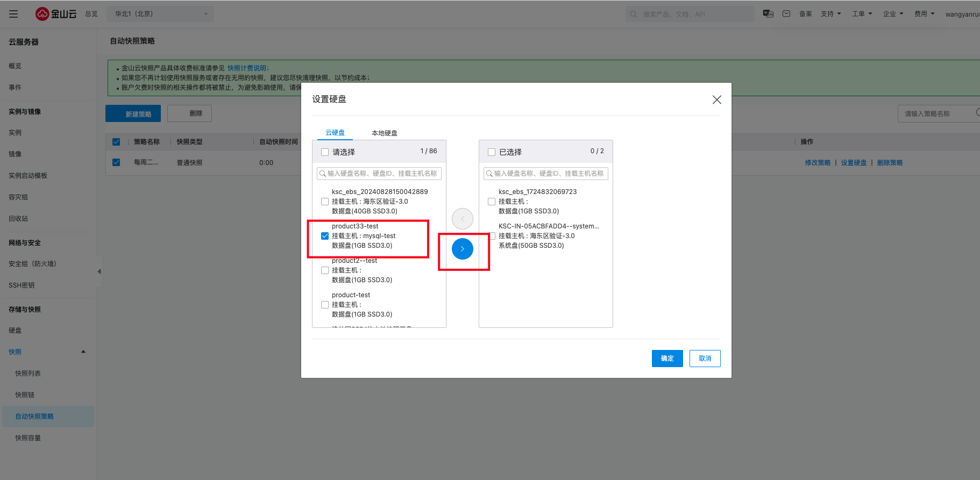Check the KSC-IN-05ACBFADD4--system disk
Viewport: 980px width, 480px height.
(x=492, y=236)
